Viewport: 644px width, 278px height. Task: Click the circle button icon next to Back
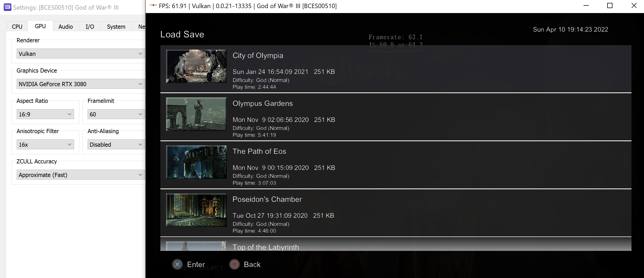tap(234, 264)
